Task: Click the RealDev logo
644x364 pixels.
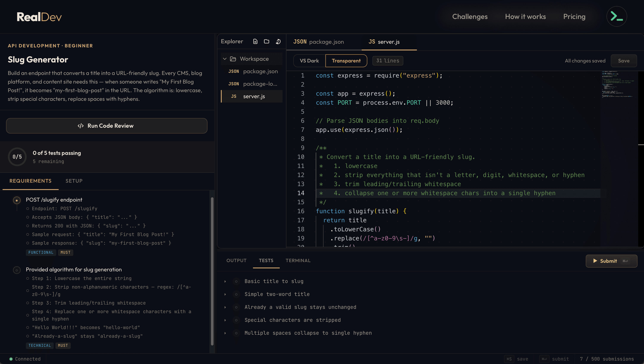Action: (x=39, y=17)
